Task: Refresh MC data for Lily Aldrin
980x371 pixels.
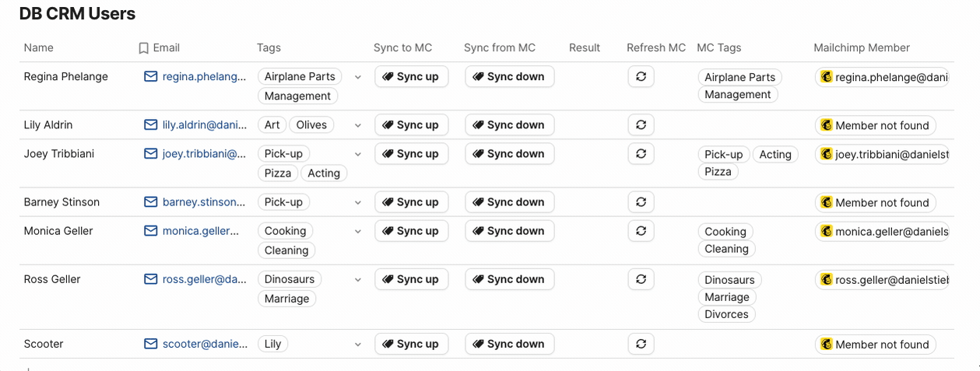Action: pos(641,124)
